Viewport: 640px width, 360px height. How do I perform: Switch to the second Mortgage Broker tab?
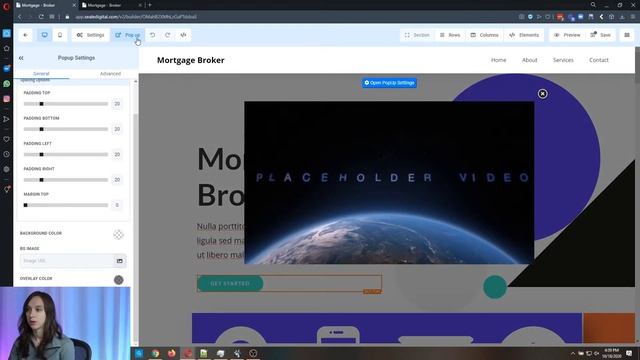tap(111, 5)
